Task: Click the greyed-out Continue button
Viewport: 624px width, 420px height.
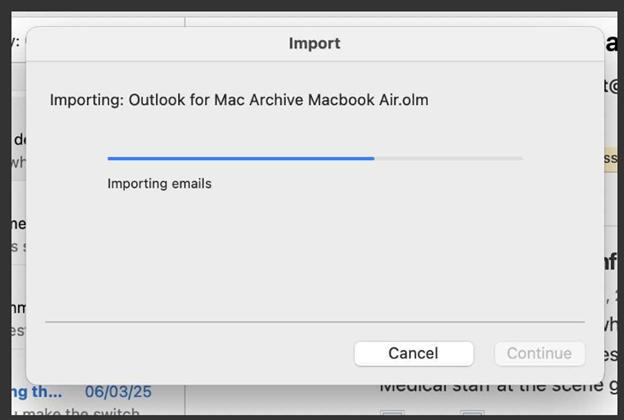Action: (540, 354)
